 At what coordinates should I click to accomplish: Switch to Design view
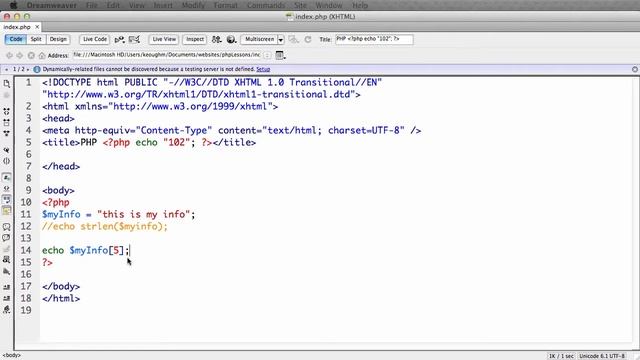coord(58,39)
